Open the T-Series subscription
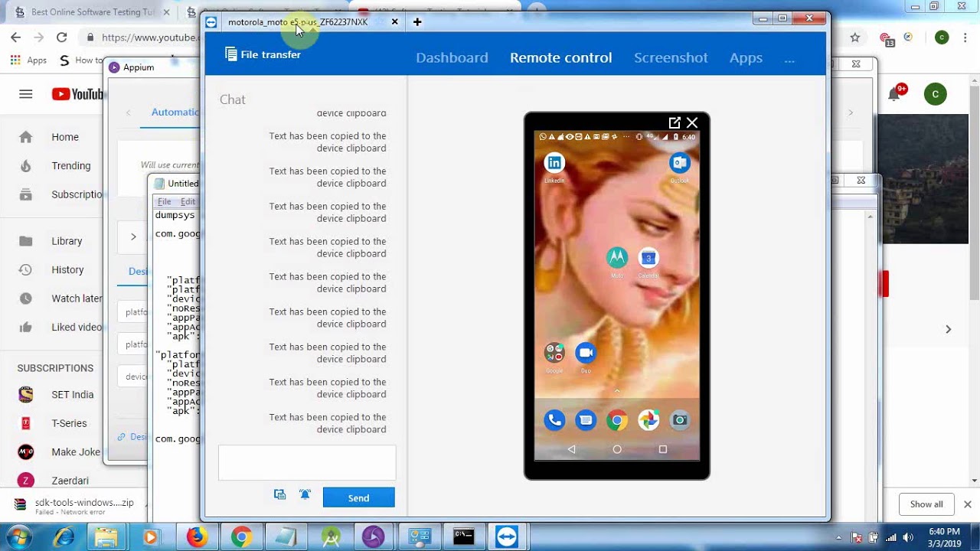This screenshot has height=551, width=980. coord(54,423)
